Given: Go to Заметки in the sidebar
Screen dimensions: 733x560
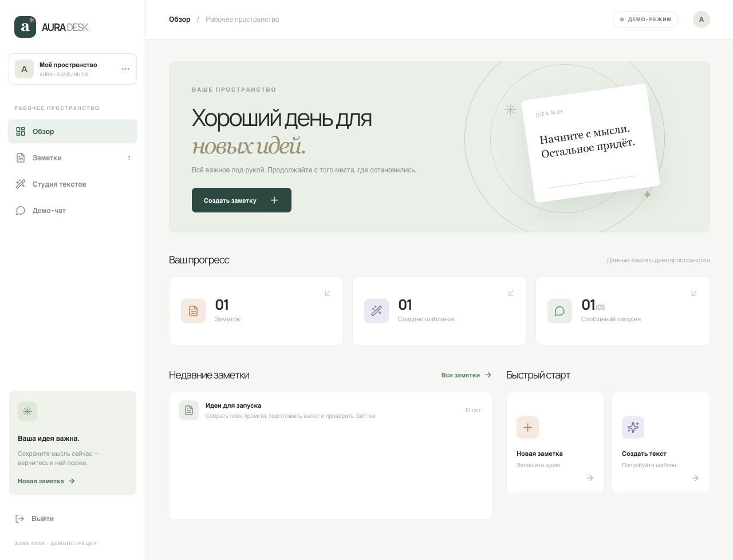Looking at the screenshot, I should (73, 158).
